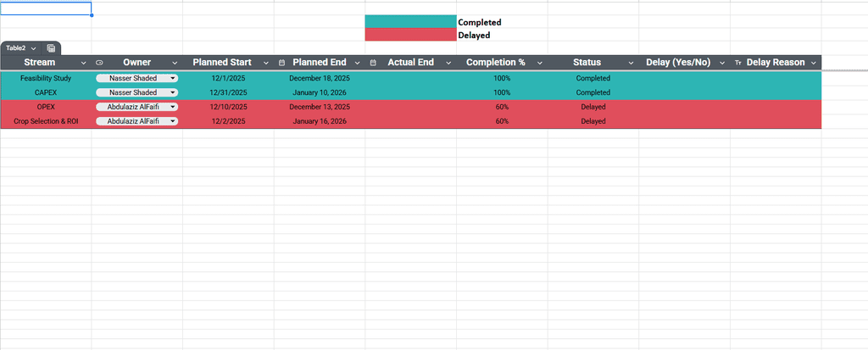The height and width of the screenshot is (350, 868).
Task: Select the CAPEX stream cell
Action: 46,92
